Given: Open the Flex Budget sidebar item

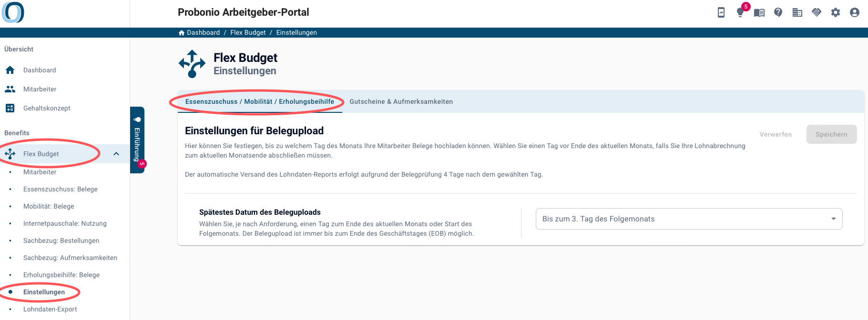Looking at the screenshot, I should pyautogui.click(x=65, y=154).
